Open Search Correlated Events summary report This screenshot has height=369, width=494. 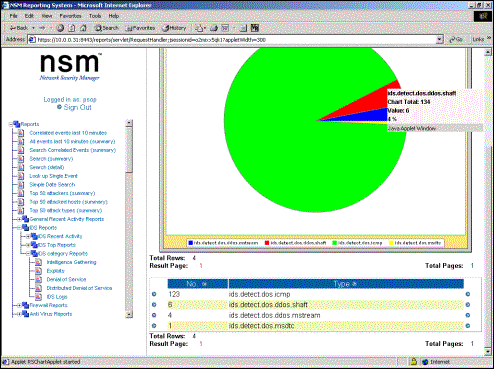[73, 150]
